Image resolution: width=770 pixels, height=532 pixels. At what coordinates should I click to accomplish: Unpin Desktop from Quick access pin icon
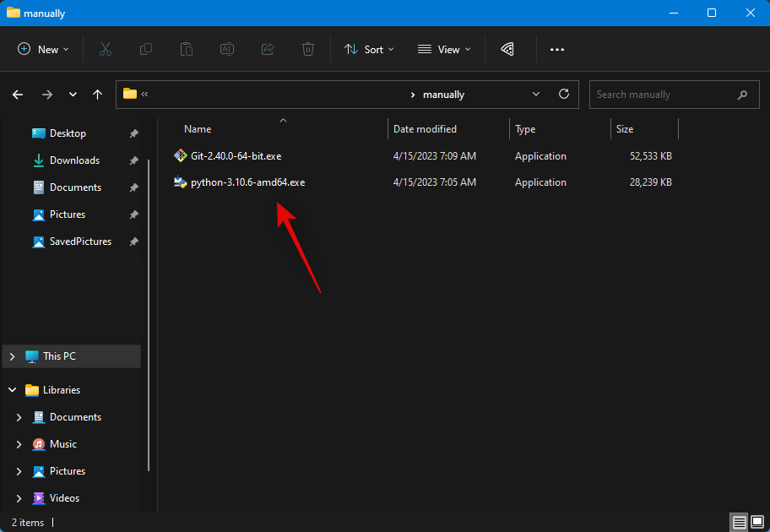tap(133, 133)
